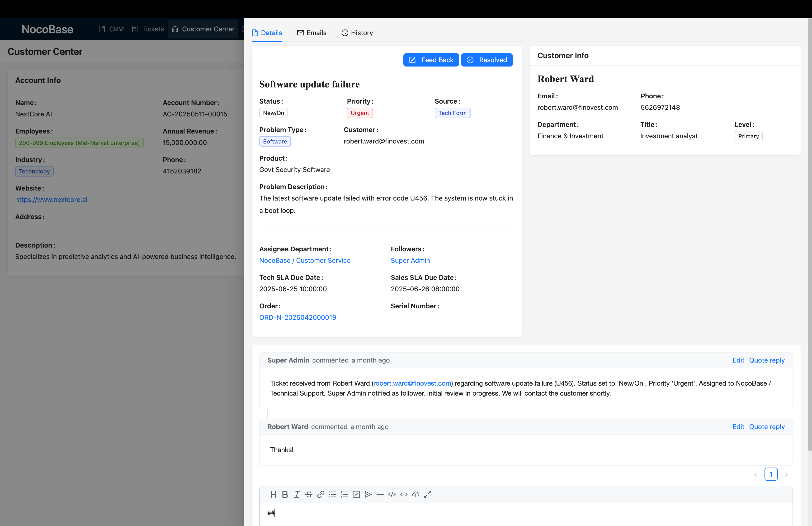Quote reply to Robert Ward's comment
812x526 pixels.
(x=767, y=427)
